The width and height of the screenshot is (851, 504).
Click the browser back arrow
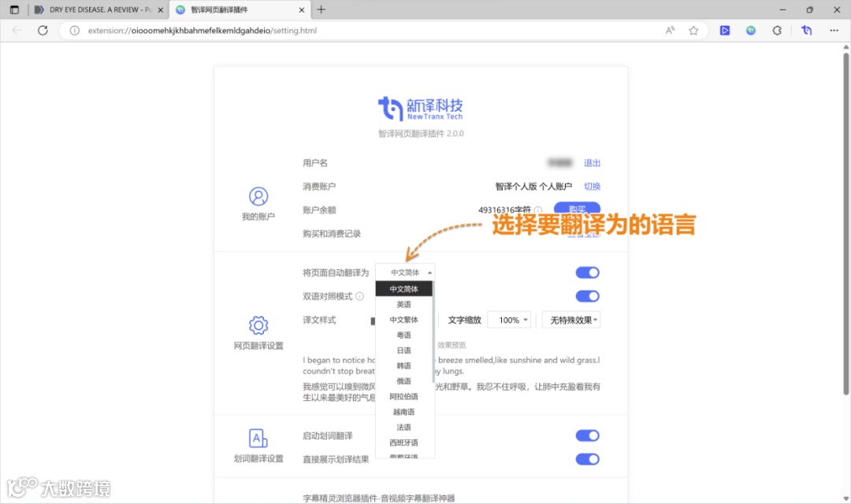click(x=17, y=31)
